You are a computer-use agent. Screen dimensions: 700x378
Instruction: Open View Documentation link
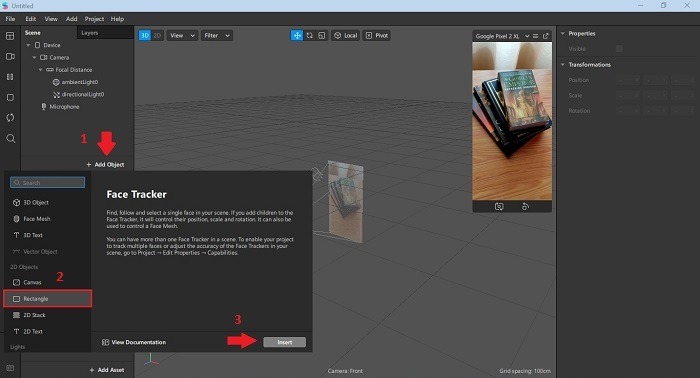(134, 342)
